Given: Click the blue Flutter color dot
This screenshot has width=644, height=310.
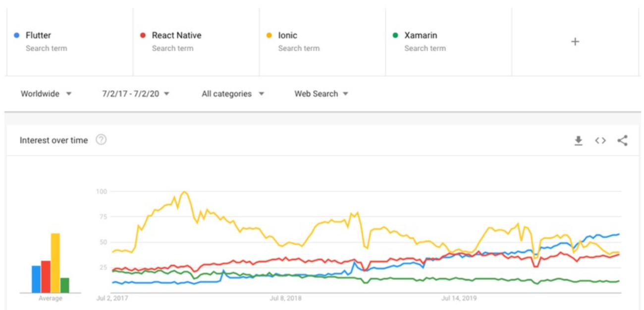Looking at the screenshot, I should click(17, 35).
